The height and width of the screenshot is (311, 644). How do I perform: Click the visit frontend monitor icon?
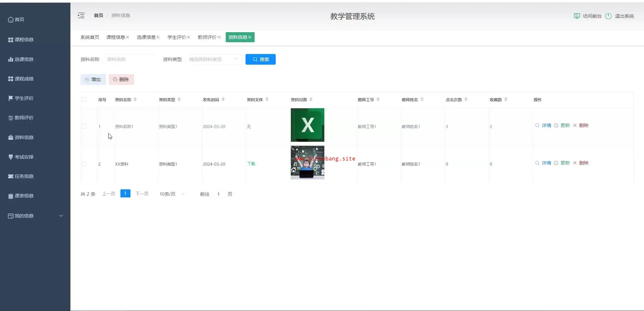[577, 16]
